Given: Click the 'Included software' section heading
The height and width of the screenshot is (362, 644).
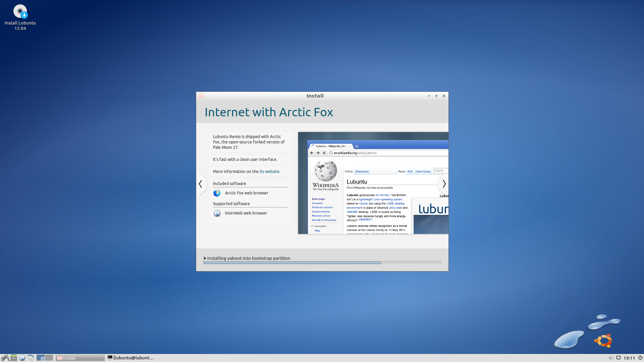Looking at the screenshot, I should pos(229,184).
